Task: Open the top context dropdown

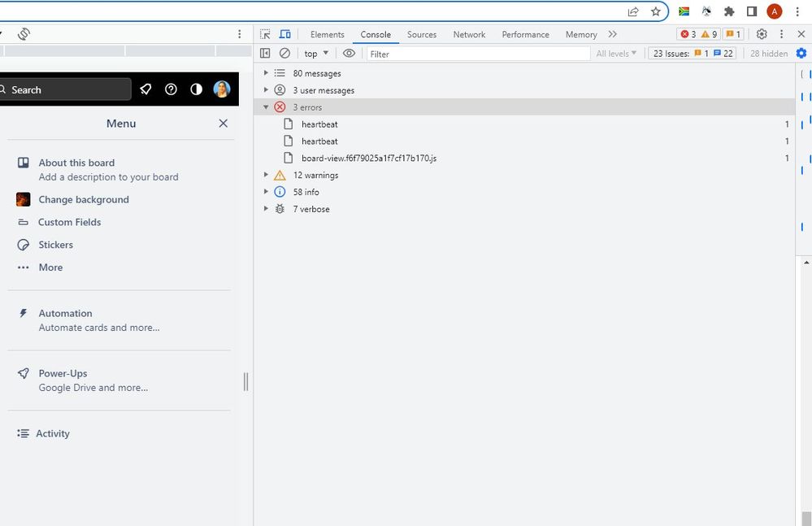Action: (316, 54)
